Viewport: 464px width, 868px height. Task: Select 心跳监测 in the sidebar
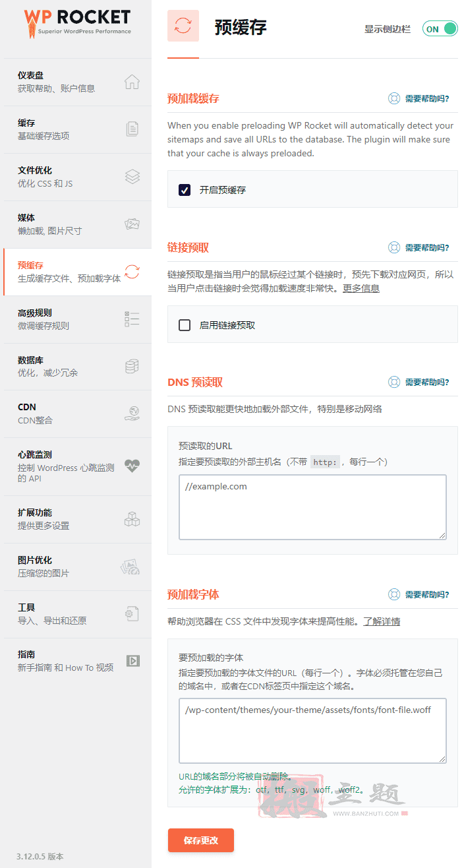[x=77, y=466]
